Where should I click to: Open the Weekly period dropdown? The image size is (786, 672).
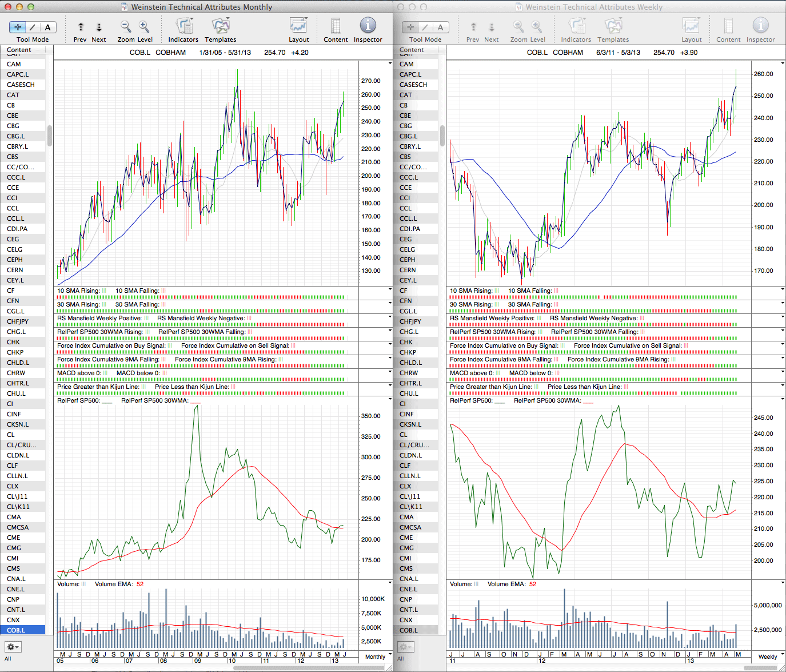pos(771,657)
